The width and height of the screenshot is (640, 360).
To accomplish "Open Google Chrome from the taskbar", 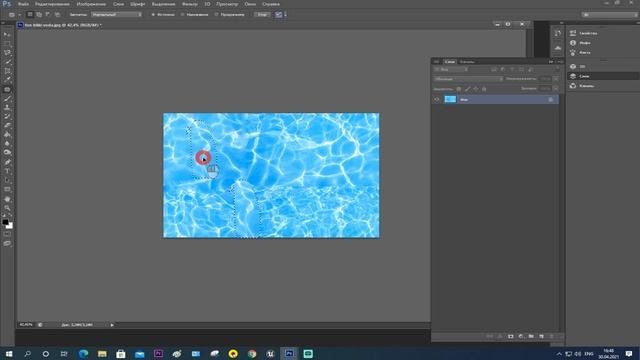I will pos(252,353).
